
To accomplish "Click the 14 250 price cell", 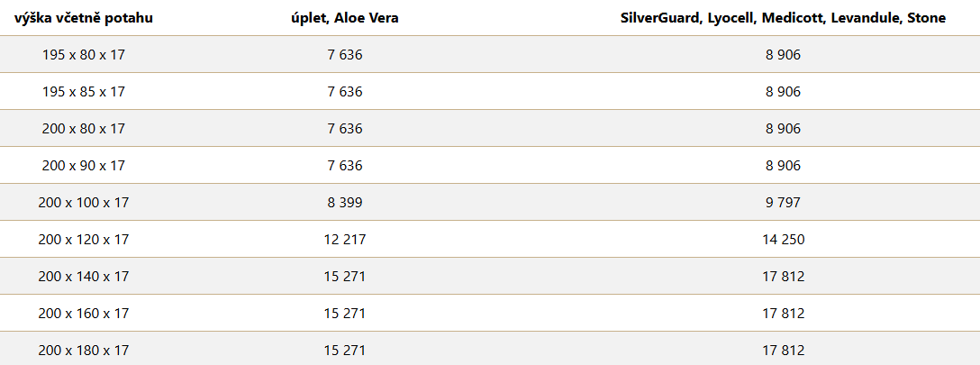I will [x=783, y=240].
